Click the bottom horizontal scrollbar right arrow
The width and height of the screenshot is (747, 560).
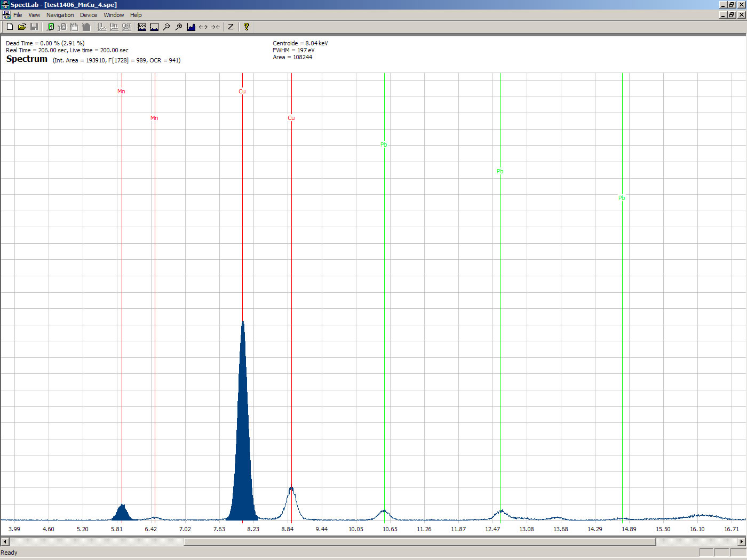click(741, 542)
